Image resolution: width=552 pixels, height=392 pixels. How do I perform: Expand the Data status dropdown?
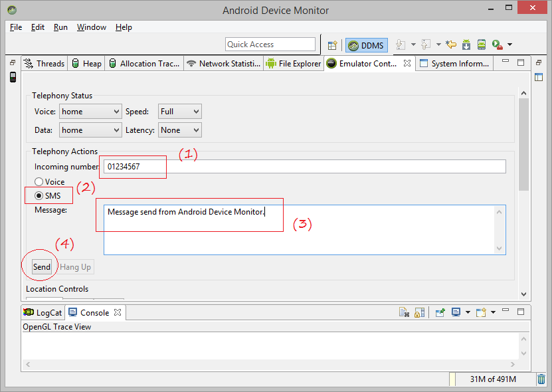point(90,130)
